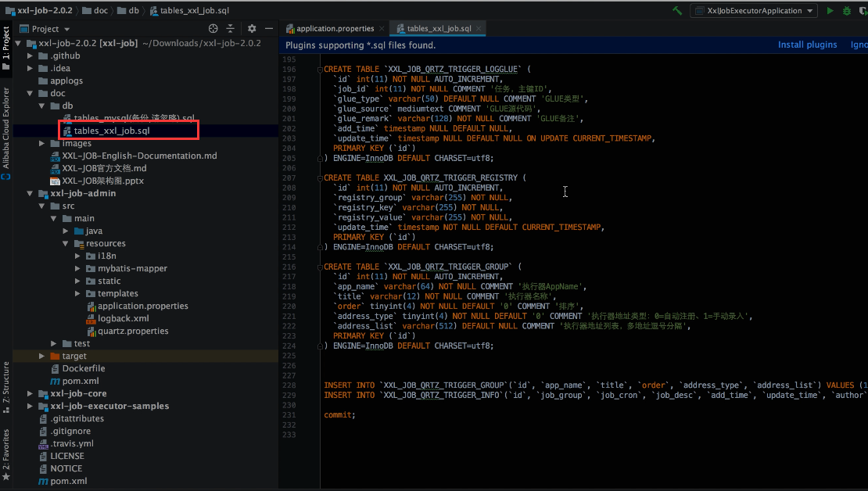The height and width of the screenshot is (491, 868).
Task: Start debugging with the bug icon
Action: click(846, 10)
